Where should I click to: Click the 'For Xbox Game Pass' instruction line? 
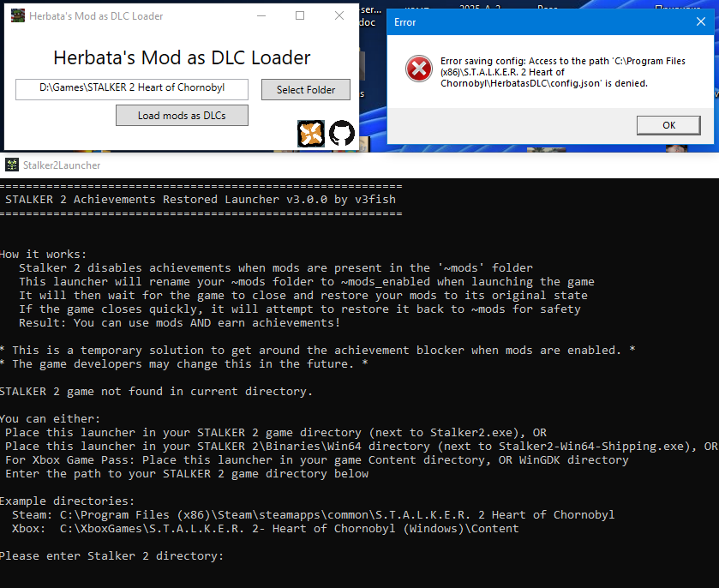317,460
